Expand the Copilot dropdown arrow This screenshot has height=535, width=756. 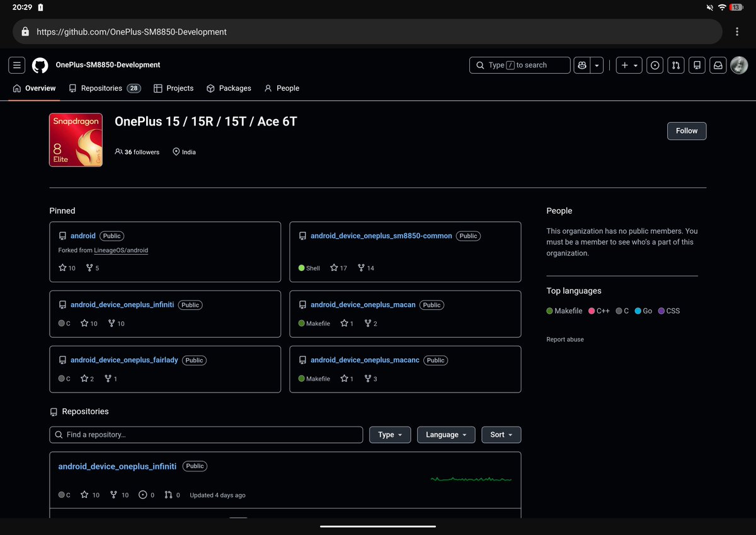coord(597,65)
